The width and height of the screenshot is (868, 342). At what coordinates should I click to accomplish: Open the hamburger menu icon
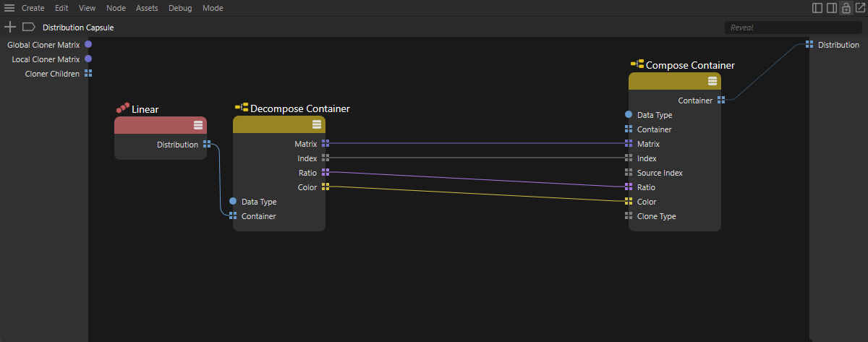tap(9, 8)
